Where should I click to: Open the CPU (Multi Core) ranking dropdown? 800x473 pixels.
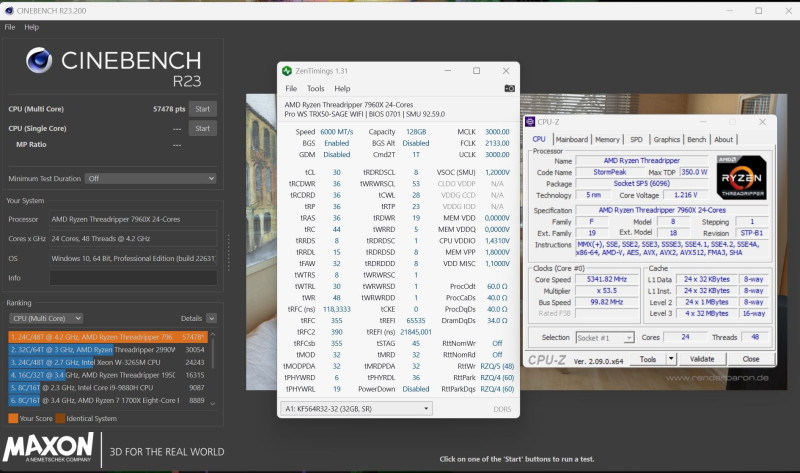46,318
